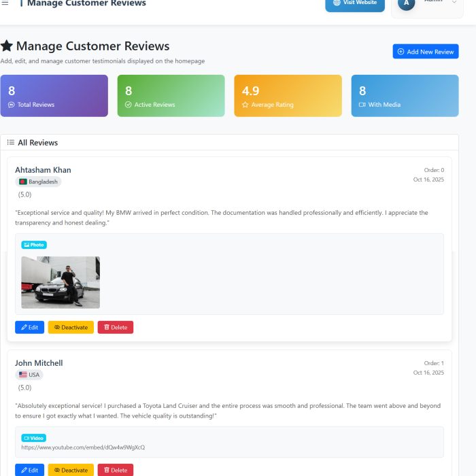Open the hamburger sidebar menu

pyautogui.click(x=5, y=3)
